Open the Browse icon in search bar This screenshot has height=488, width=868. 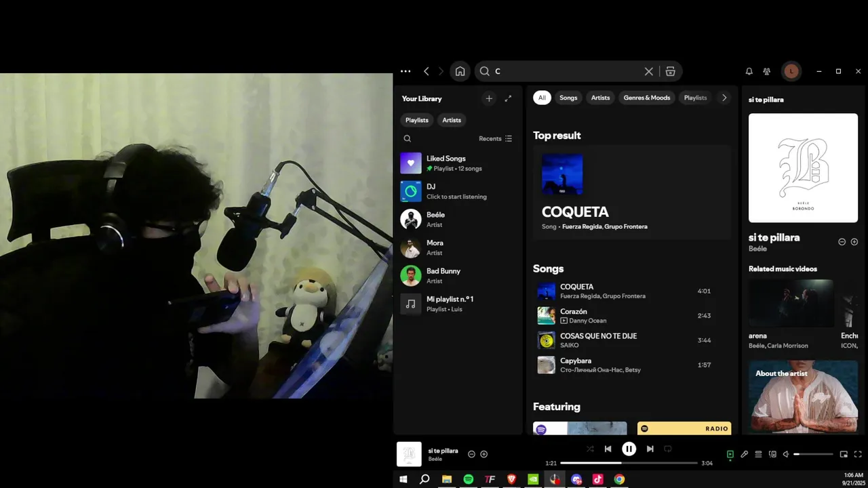coord(670,71)
